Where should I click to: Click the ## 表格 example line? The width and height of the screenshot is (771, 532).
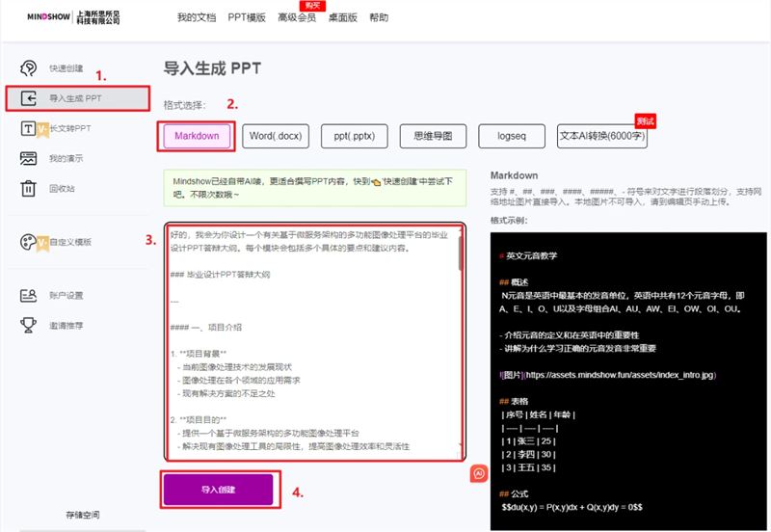tap(514, 401)
